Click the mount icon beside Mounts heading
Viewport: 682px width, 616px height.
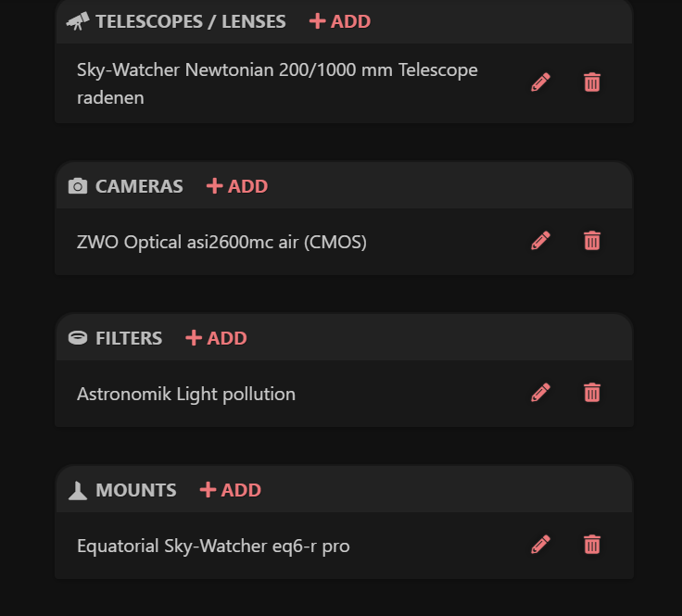point(78,490)
